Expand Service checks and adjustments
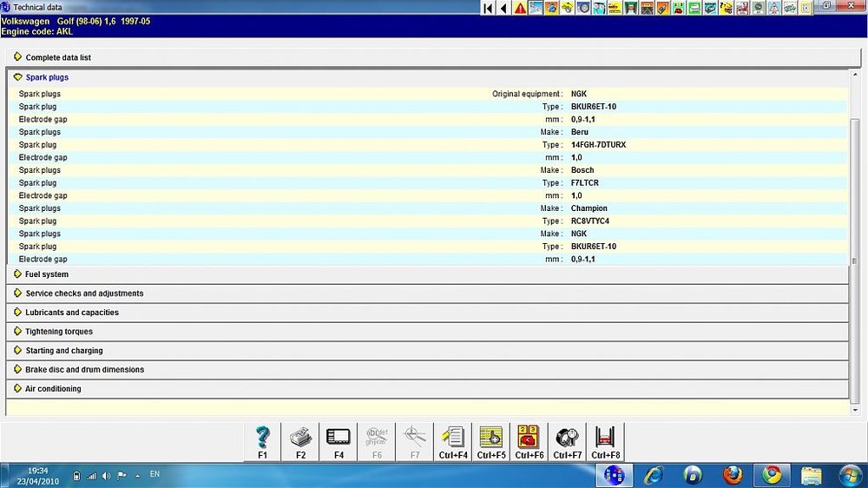This screenshot has height=488, width=868. coord(428,293)
